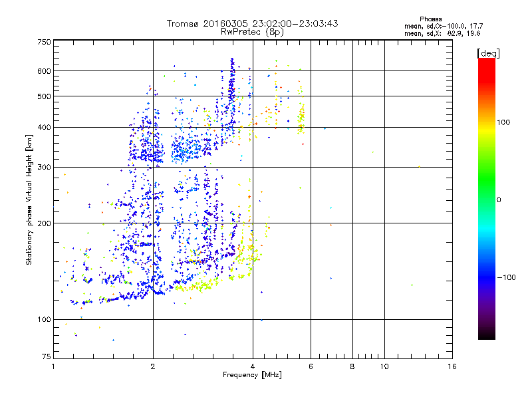
Task: Click the x-axis label '10'
Action: pos(384,366)
